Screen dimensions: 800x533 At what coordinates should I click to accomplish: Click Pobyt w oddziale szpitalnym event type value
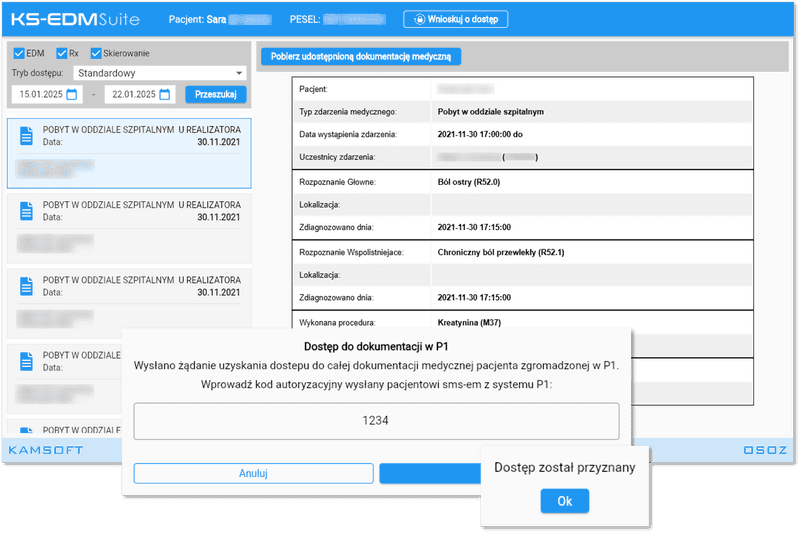pos(491,112)
